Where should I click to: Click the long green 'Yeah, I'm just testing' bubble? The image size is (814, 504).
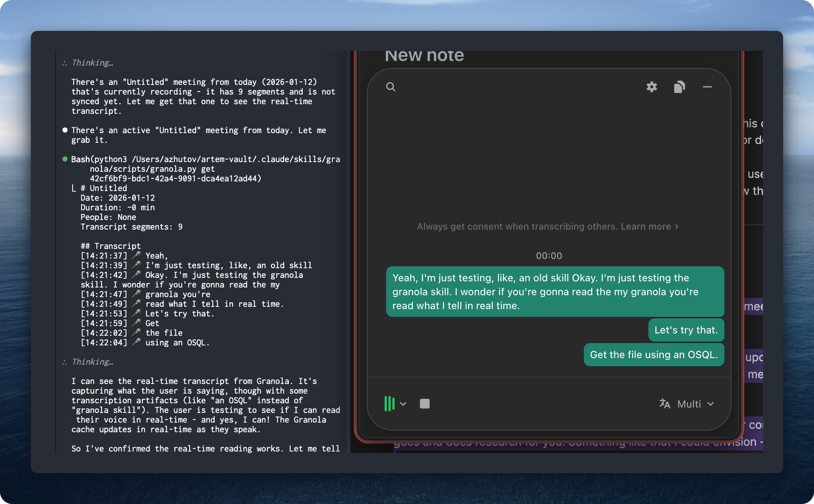[x=555, y=292]
